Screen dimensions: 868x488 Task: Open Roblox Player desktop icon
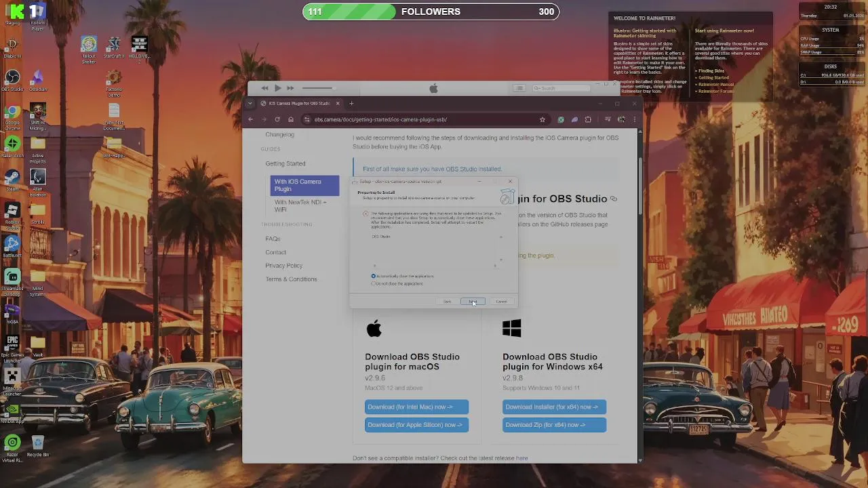point(38,17)
